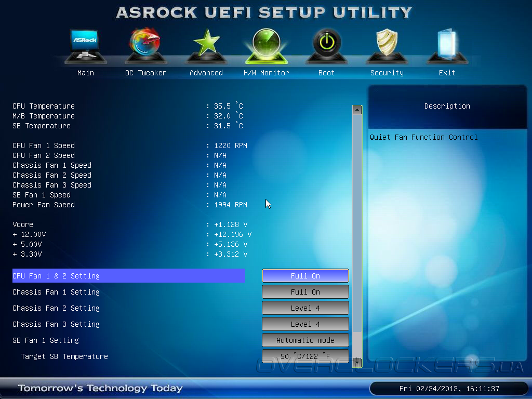Select the Exit tab label

click(x=447, y=73)
